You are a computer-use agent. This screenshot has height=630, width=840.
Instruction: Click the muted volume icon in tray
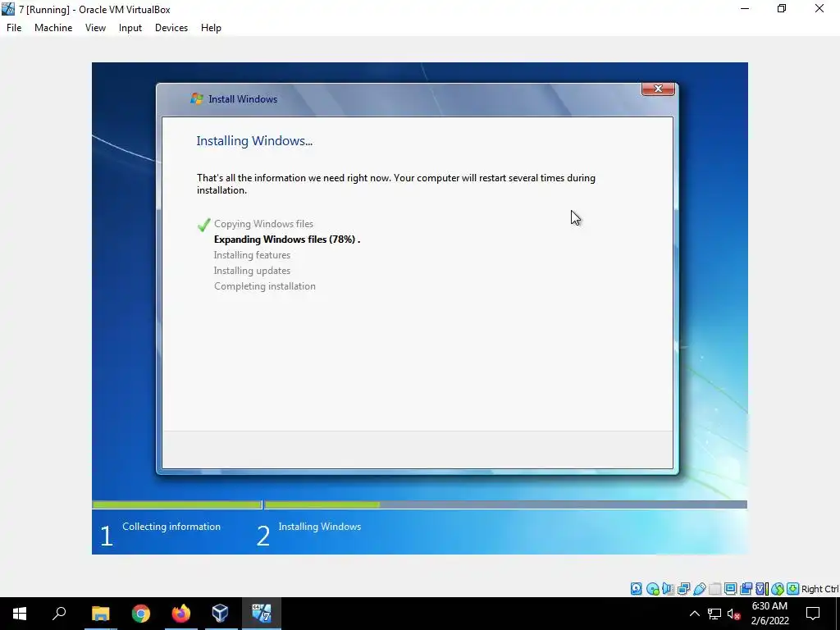(x=733, y=614)
